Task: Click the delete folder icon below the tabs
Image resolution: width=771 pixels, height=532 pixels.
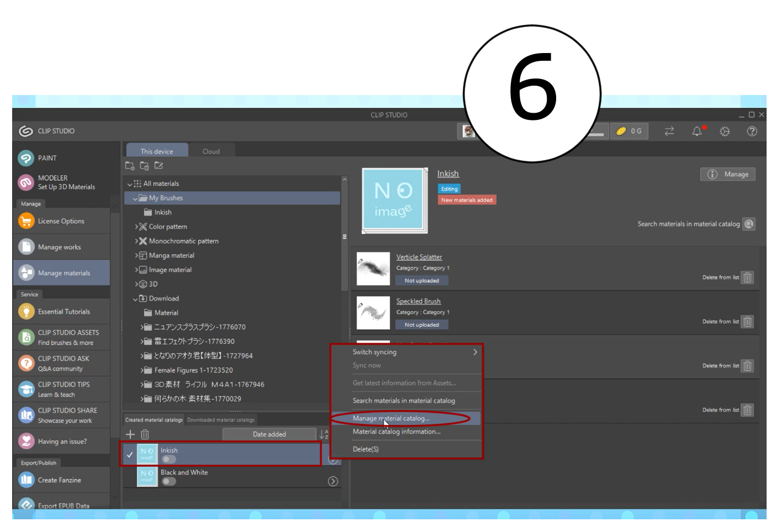Action: pyautogui.click(x=144, y=166)
